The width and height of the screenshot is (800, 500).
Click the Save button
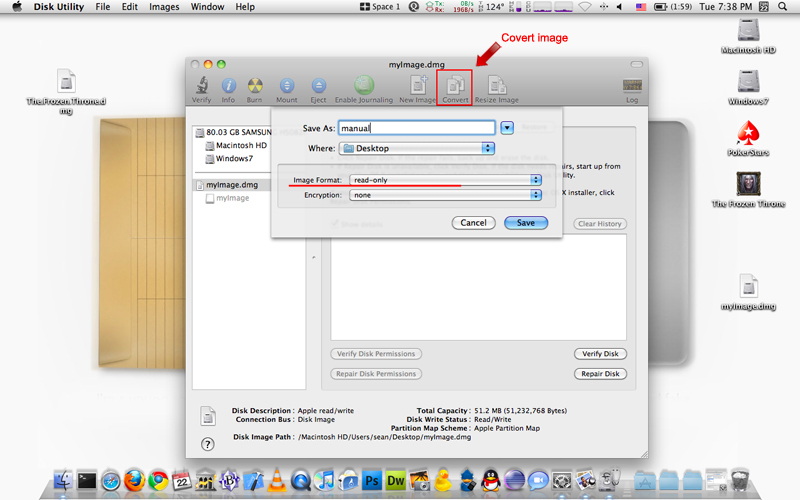(526, 223)
